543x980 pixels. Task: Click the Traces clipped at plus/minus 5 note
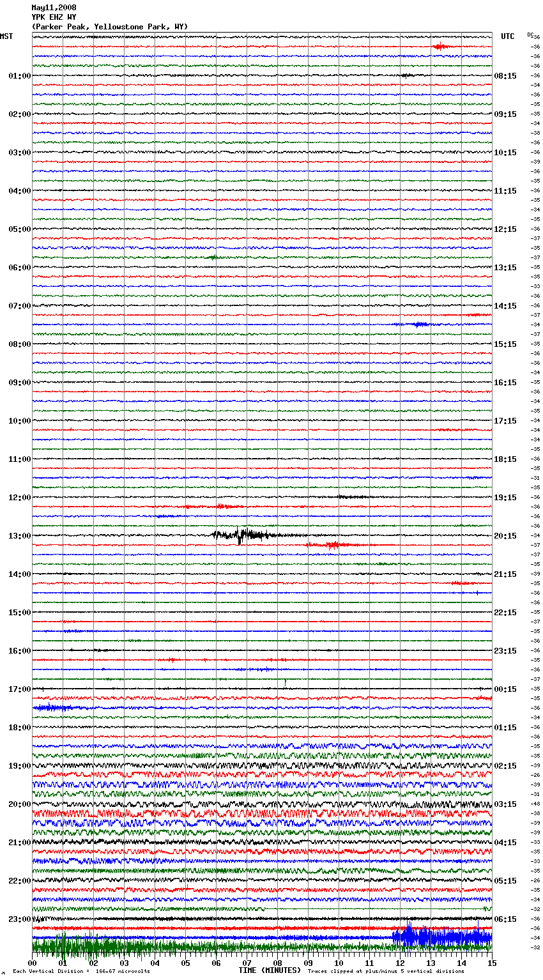(x=386, y=971)
